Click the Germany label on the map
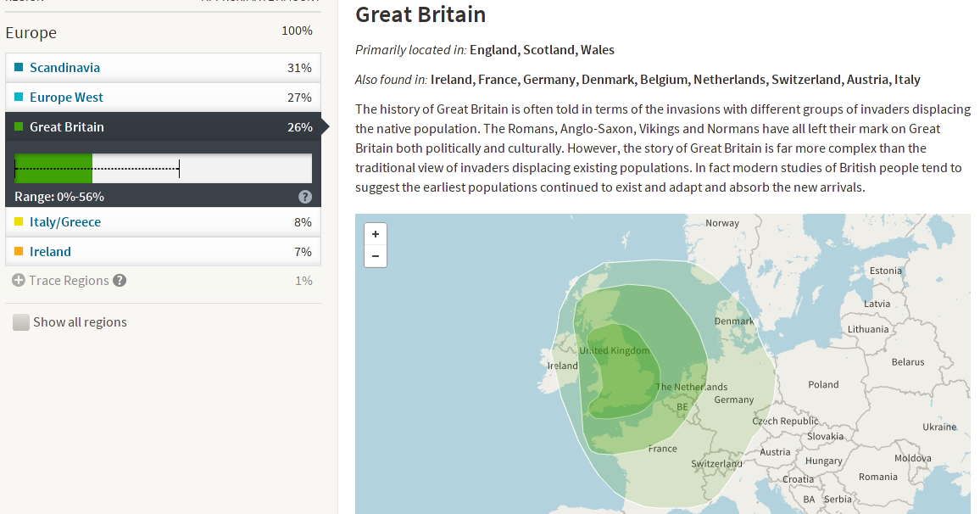This screenshot has width=980, height=514. (x=734, y=399)
